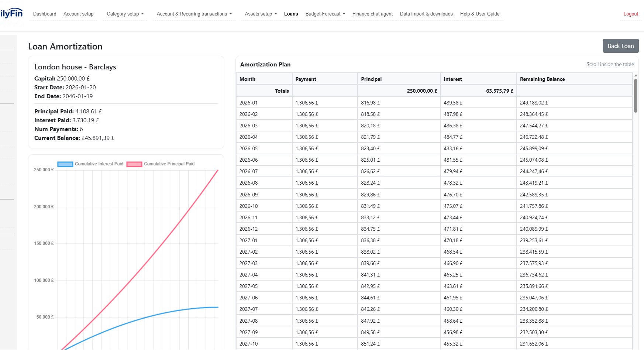Select remaining balance 245.074,08 £
The width and height of the screenshot is (644, 350).
tap(534, 160)
